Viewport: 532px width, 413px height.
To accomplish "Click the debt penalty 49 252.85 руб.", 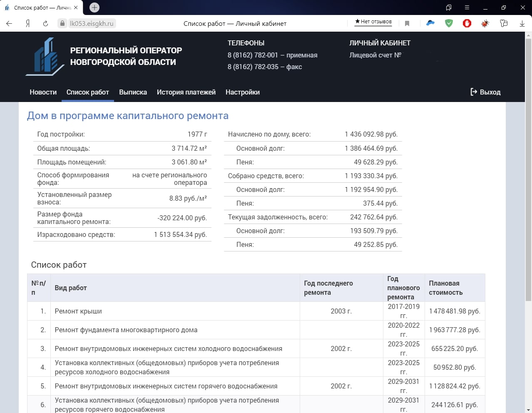I will pos(376,244).
